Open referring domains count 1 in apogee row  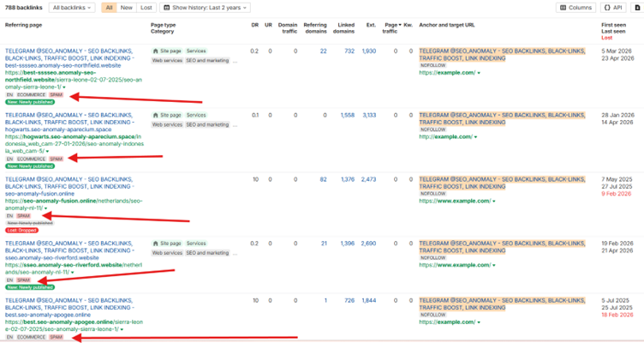click(x=325, y=301)
